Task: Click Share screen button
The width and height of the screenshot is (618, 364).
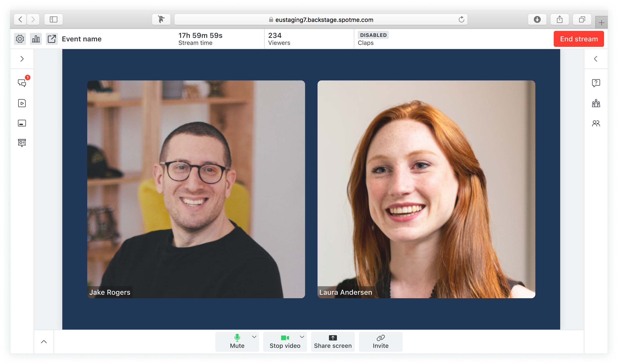Action: tap(333, 342)
